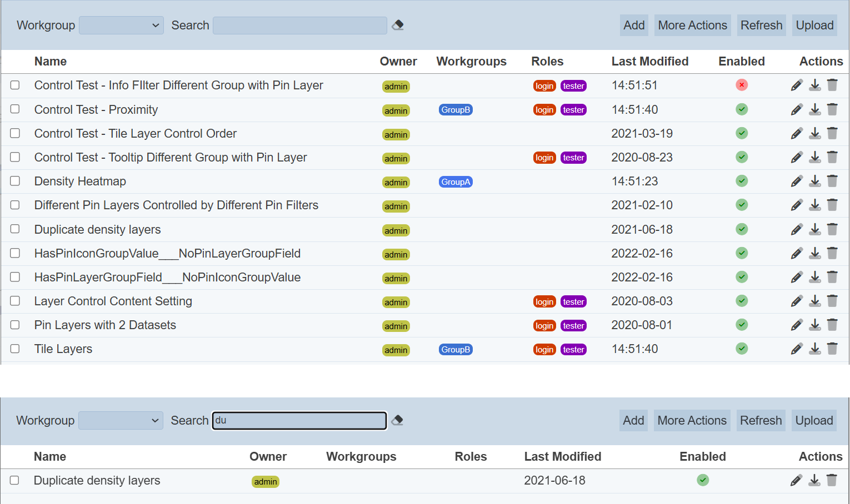This screenshot has width=850, height=504.
Task: Open More Actions in the top toolbar
Action: [692, 26]
